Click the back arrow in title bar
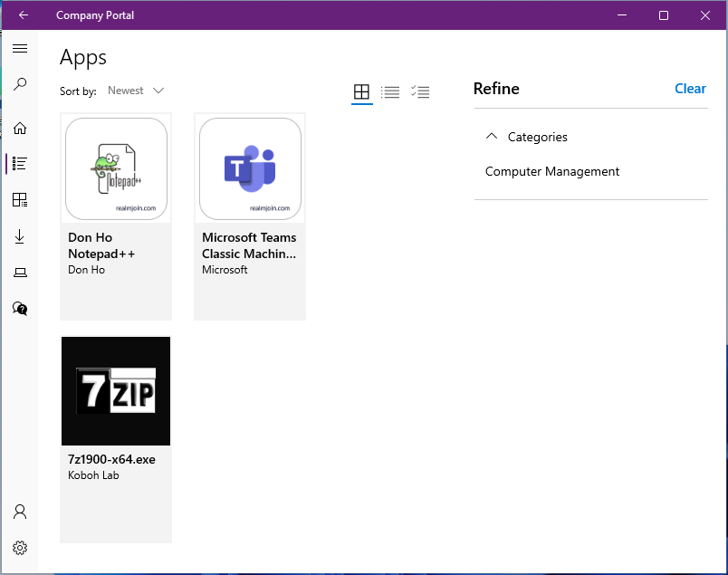Screen dimensions: 728x575 24,15
